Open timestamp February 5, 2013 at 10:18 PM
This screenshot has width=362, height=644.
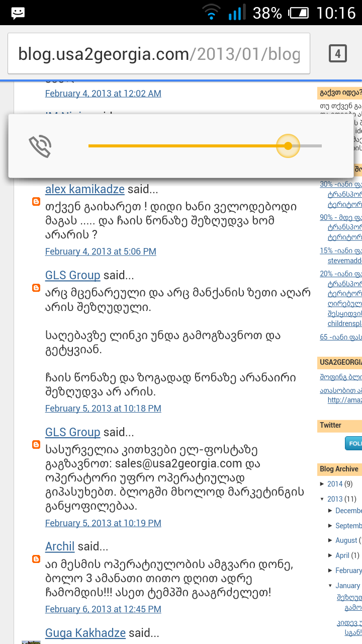(103, 409)
